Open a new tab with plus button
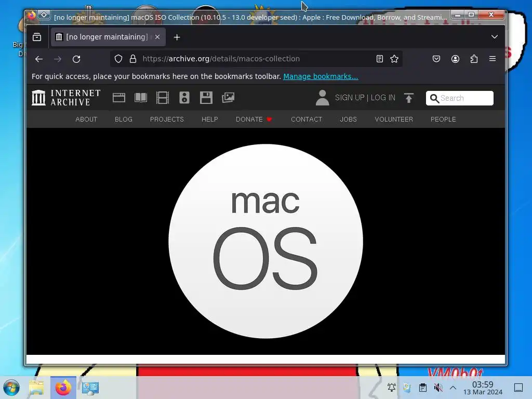532x399 pixels. point(177,37)
